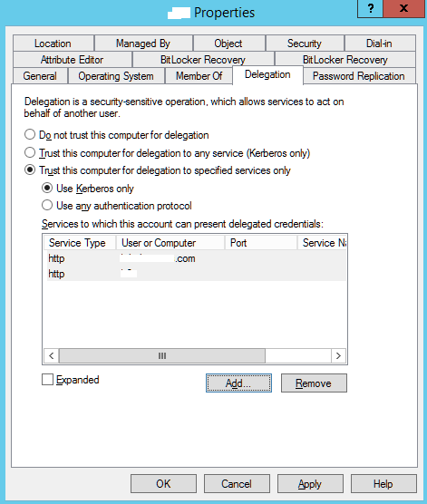Click the horizontal scrollbar thumb in services list
Image resolution: width=427 pixels, height=504 pixels.
162,356
